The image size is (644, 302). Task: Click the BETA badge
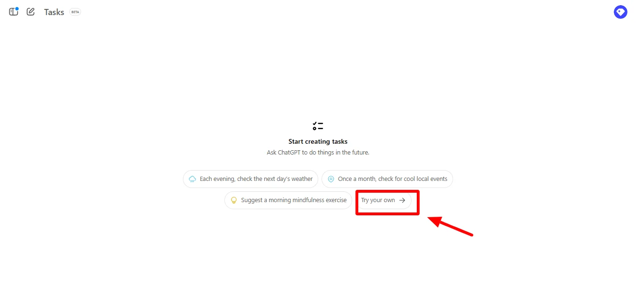tap(75, 12)
